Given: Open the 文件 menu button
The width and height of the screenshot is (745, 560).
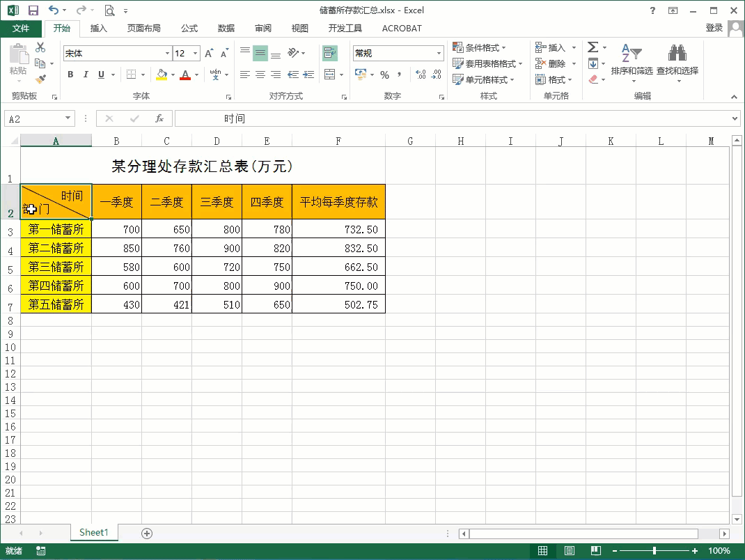Looking at the screenshot, I should point(21,29).
